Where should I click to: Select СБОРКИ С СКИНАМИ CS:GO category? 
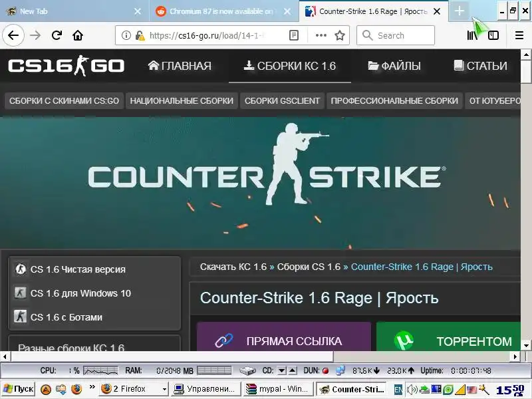tap(64, 101)
